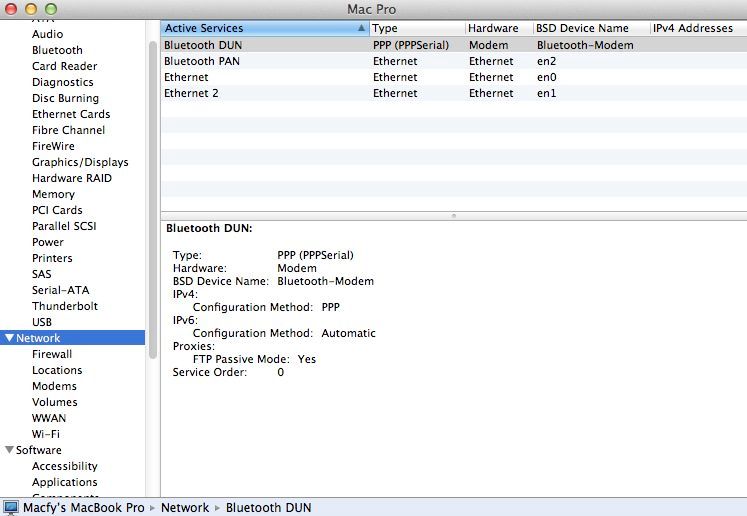Select Diagnostics in the sidebar

click(62, 82)
